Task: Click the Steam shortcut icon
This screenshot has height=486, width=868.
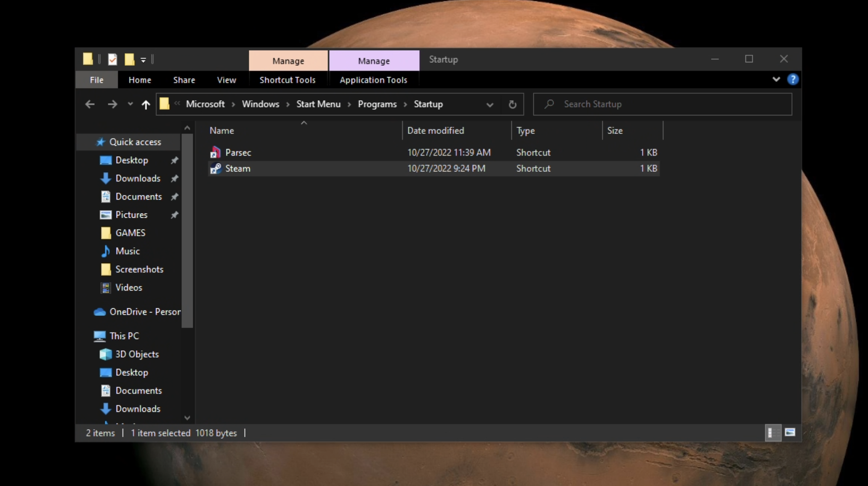Action: (216, 168)
